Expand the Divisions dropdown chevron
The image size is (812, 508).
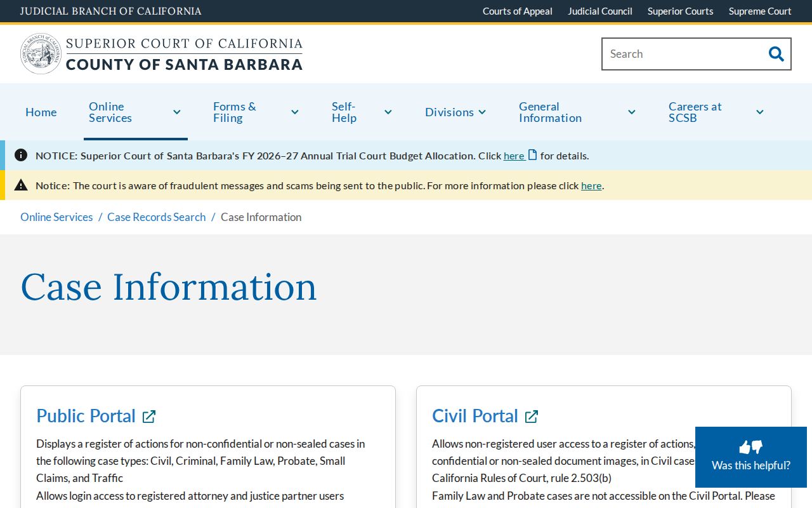click(482, 112)
